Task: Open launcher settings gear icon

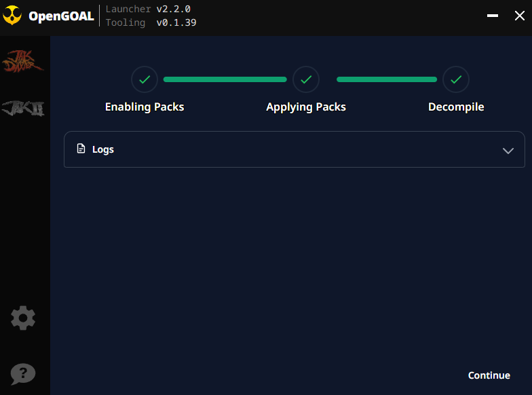Action: pyautogui.click(x=23, y=318)
